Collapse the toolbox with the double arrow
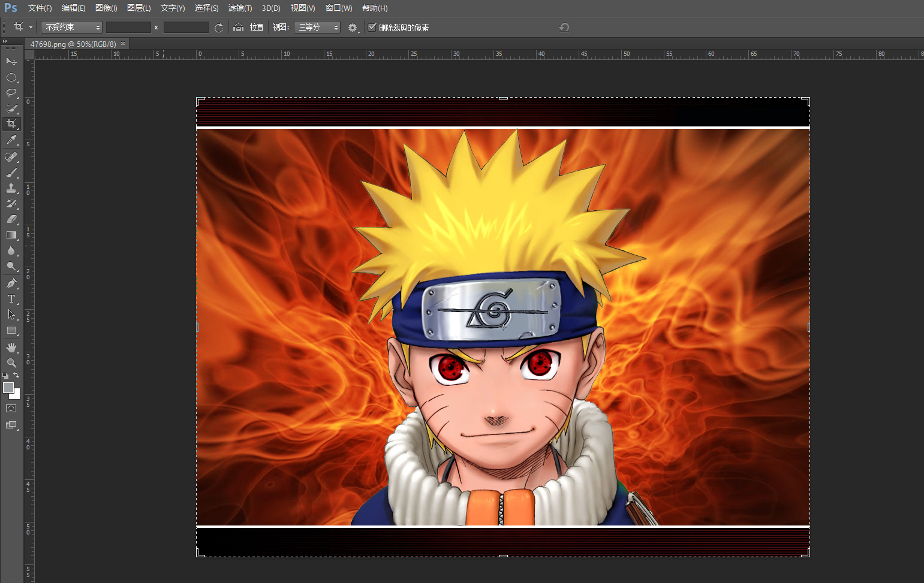 [x=5, y=41]
